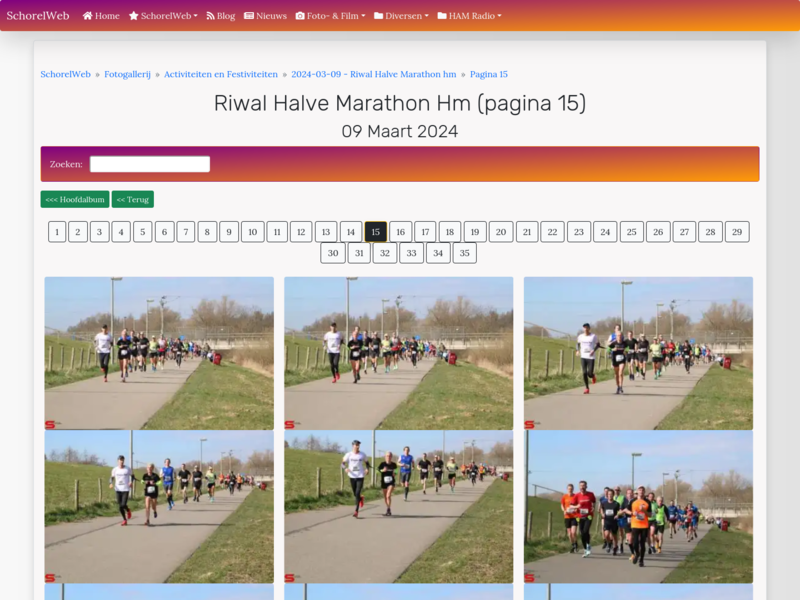Go to gallery page 30
The width and height of the screenshot is (800, 600).
click(333, 253)
